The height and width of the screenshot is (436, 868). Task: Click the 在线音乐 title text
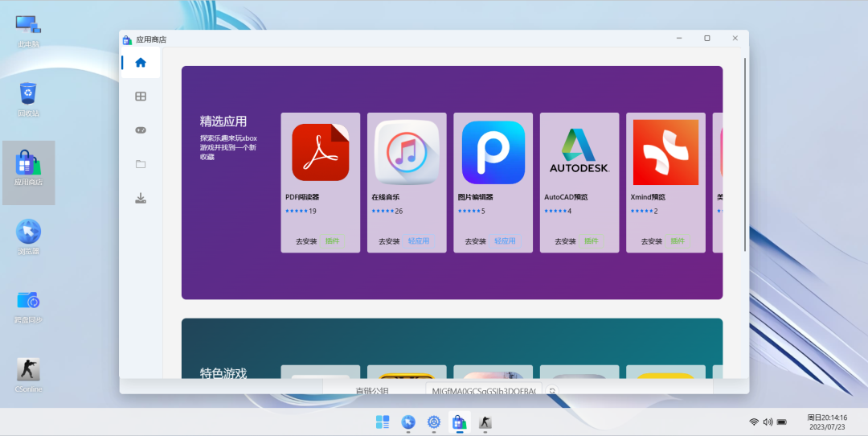[x=385, y=197]
